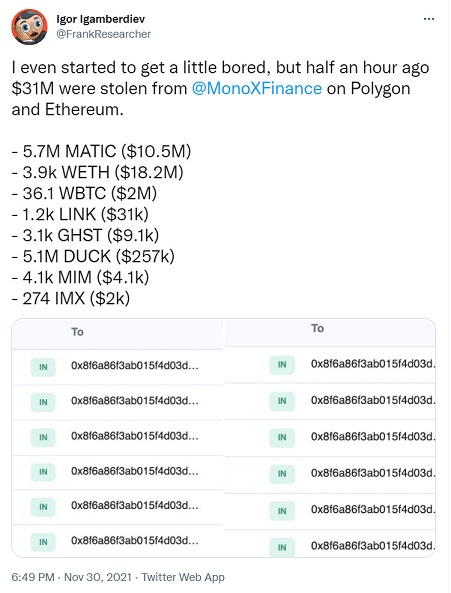Screen dimensions: 451x593
Task: Click the last IN badge in left table
Action: click(x=43, y=542)
